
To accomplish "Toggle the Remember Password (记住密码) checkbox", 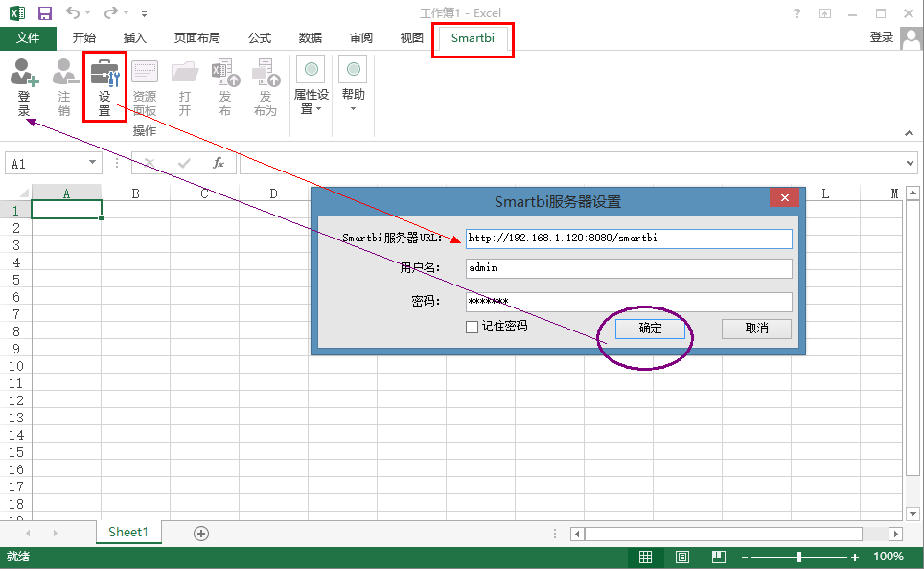I will 472,327.
